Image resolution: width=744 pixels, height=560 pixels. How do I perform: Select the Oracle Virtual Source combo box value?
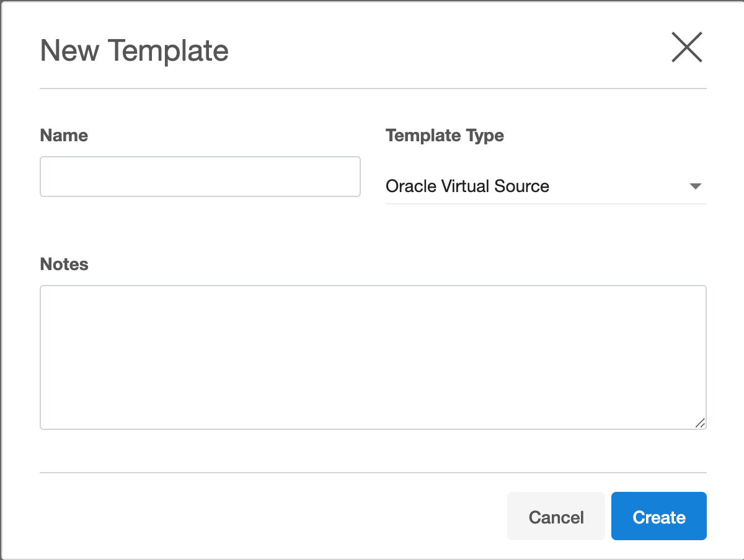point(467,186)
